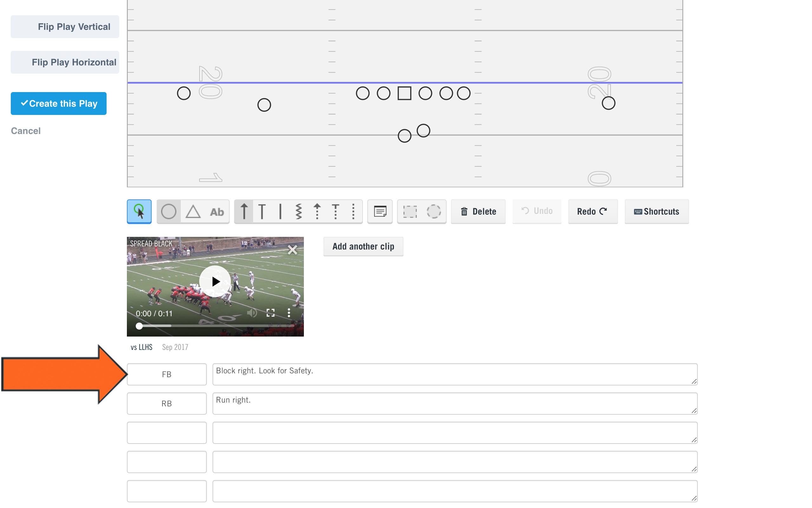Select the zigzag motion line tool

point(298,211)
